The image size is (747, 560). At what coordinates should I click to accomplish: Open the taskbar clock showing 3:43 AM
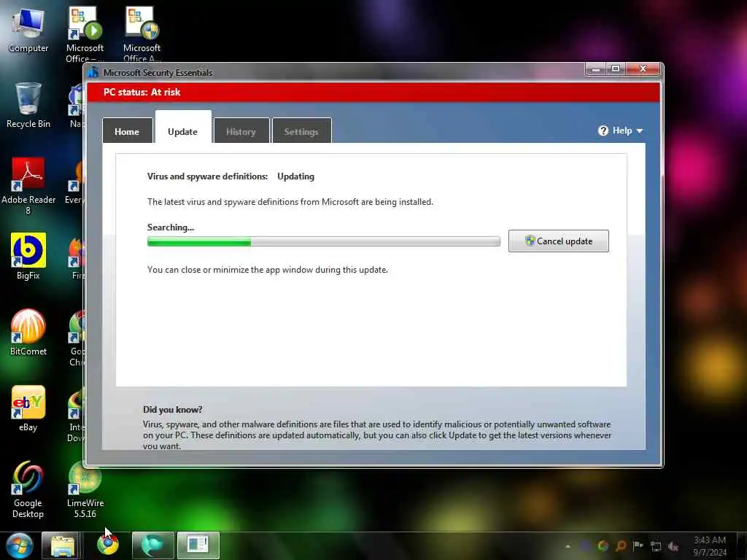coord(710,545)
